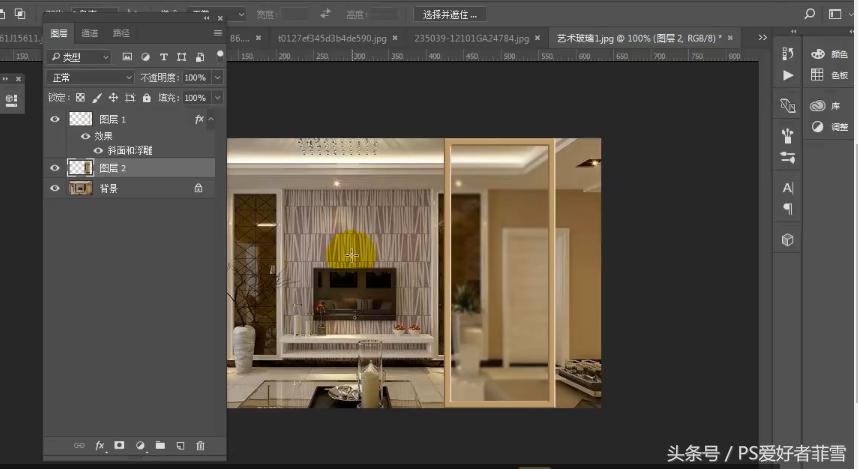This screenshot has height=469, width=858.
Task: Create a new layer with bottom icon
Action: pos(180,445)
